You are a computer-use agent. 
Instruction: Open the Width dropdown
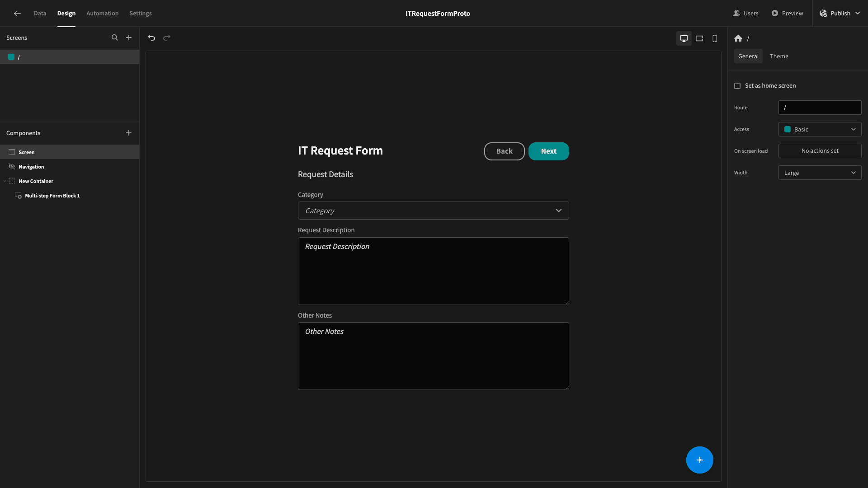pyautogui.click(x=820, y=173)
